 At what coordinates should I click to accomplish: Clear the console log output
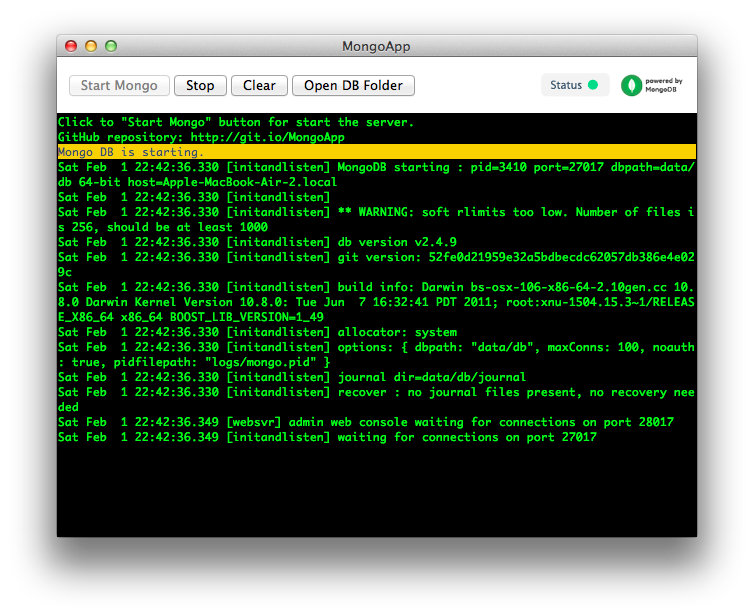(259, 86)
